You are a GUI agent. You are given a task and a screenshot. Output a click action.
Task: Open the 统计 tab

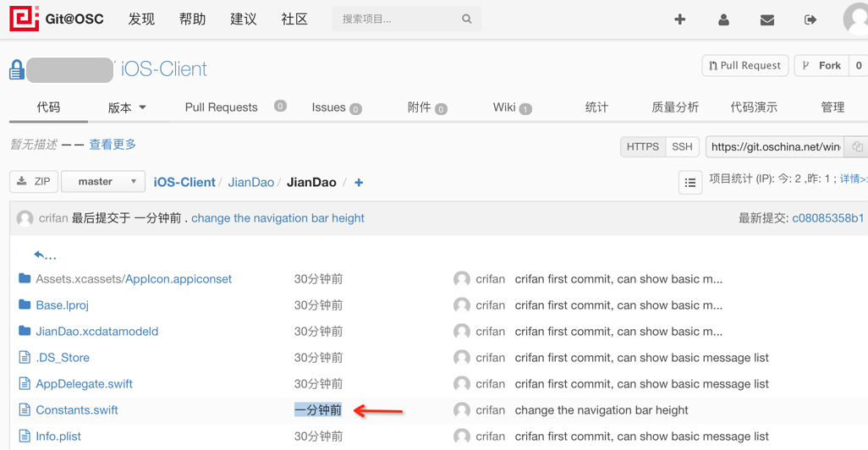click(x=596, y=107)
